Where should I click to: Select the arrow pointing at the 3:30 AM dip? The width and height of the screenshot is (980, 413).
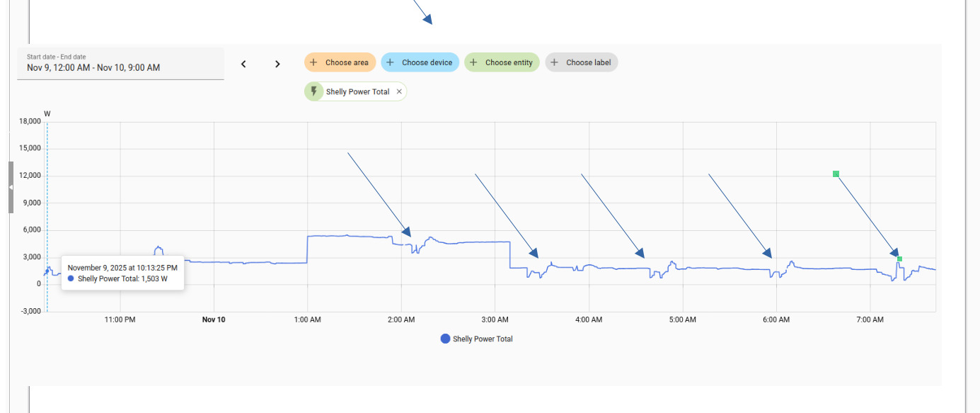(506, 215)
